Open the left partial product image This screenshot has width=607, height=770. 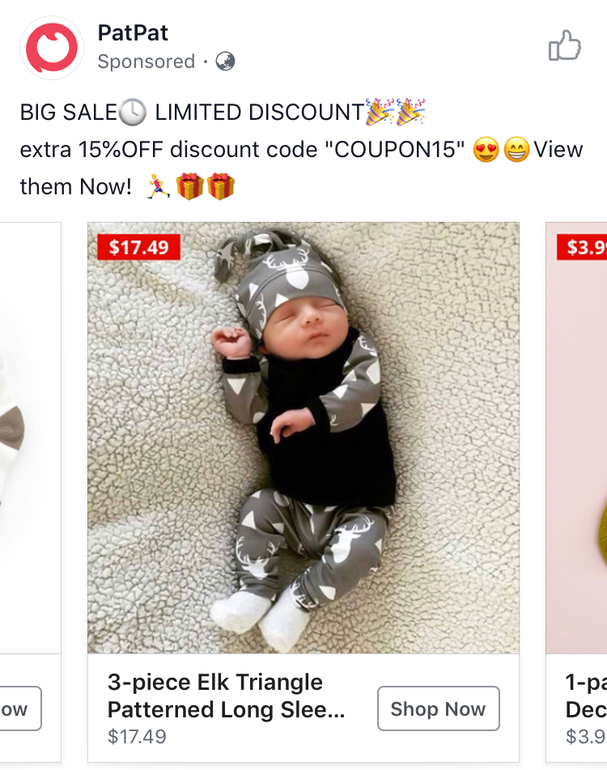30,438
